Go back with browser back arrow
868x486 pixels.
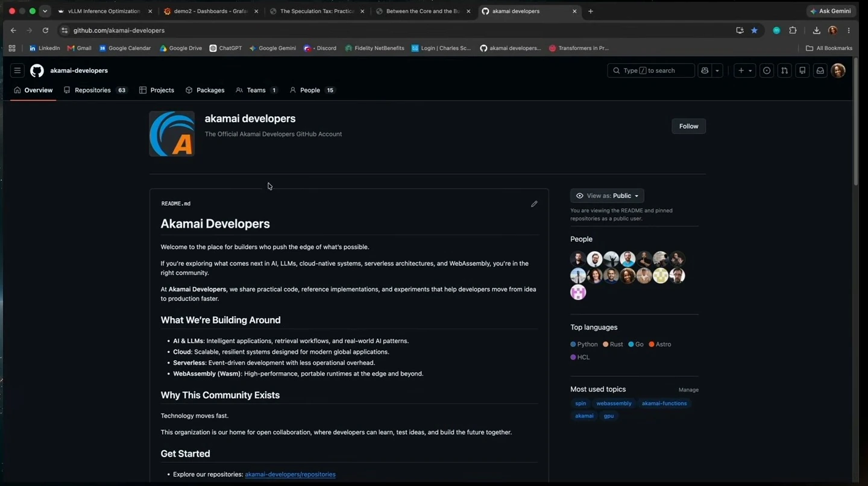pyautogui.click(x=13, y=30)
